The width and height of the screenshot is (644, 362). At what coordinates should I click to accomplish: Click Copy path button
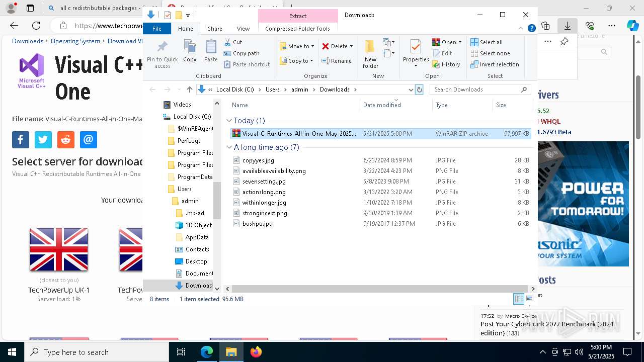click(x=242, y=53)
